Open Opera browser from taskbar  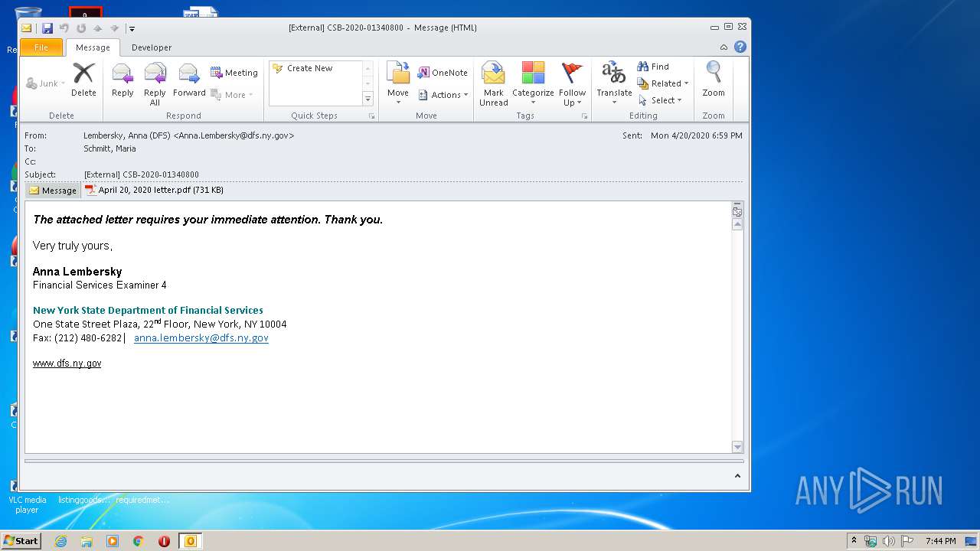click(x=164, y=541)
